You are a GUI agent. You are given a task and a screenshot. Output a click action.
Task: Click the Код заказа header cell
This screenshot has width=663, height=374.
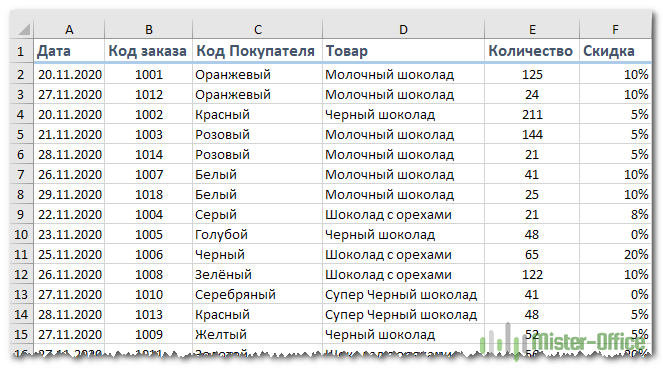click(148, 51)
